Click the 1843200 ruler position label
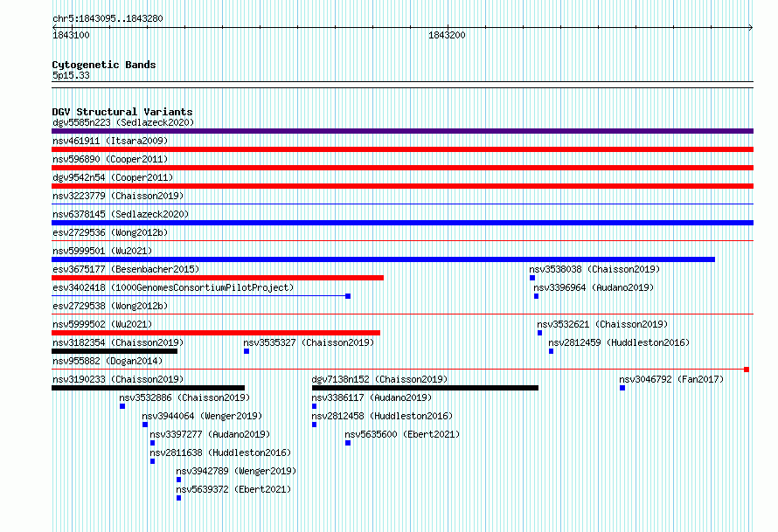The height and width of the screenshot is (532, 778). 447,35
